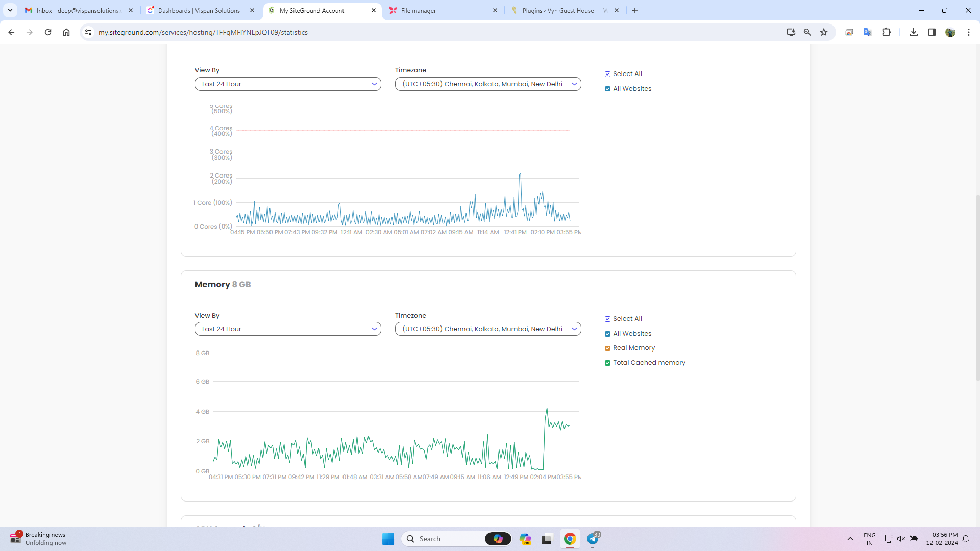980x551 pixels.
Task: Open the browser downloads icon
Action: click(914, 32)
